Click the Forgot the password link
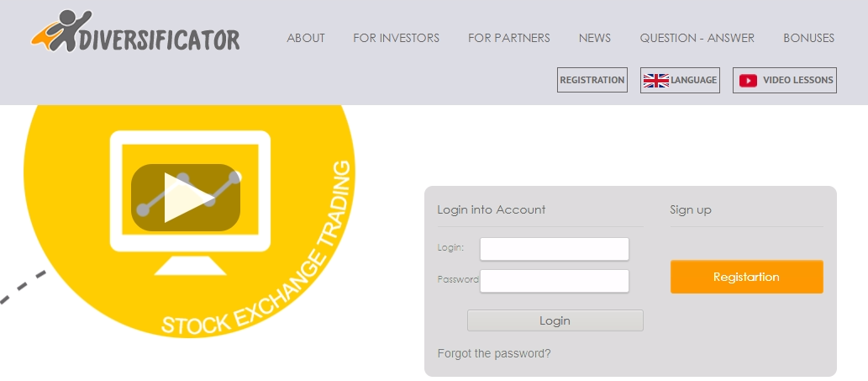The width and height of the screenshot is (868, 381). 494,353
